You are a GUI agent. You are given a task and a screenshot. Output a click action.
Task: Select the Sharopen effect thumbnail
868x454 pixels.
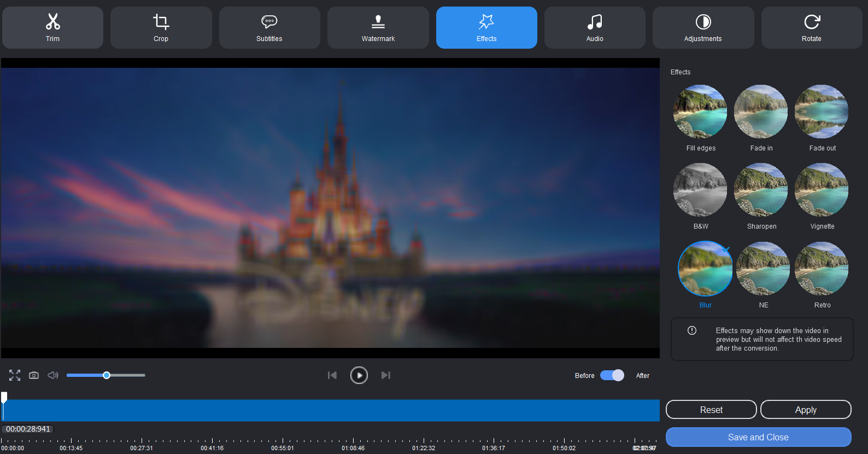[761, 190]
